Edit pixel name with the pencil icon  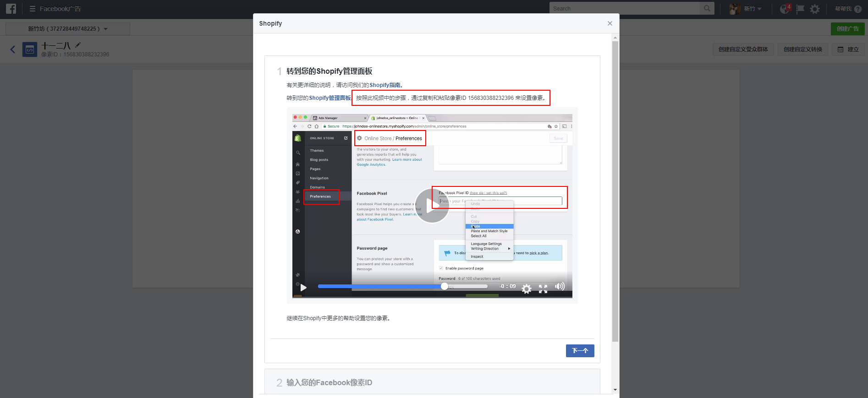tap(78, 45)
